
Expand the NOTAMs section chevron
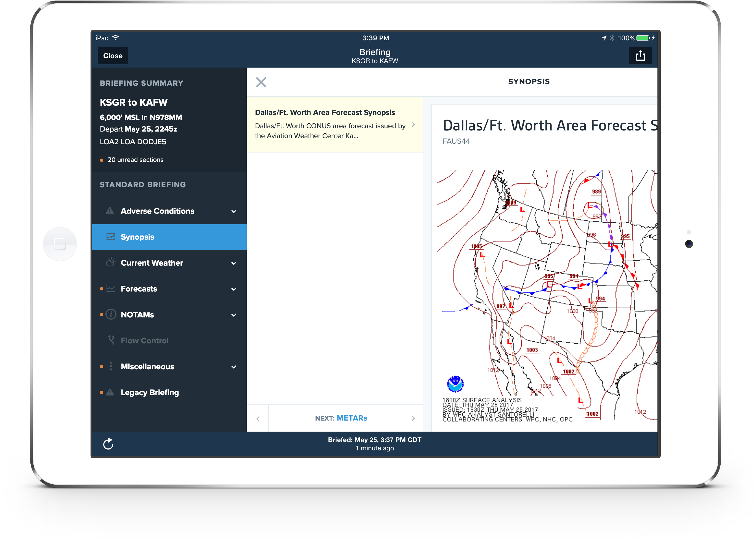point(234,315)
